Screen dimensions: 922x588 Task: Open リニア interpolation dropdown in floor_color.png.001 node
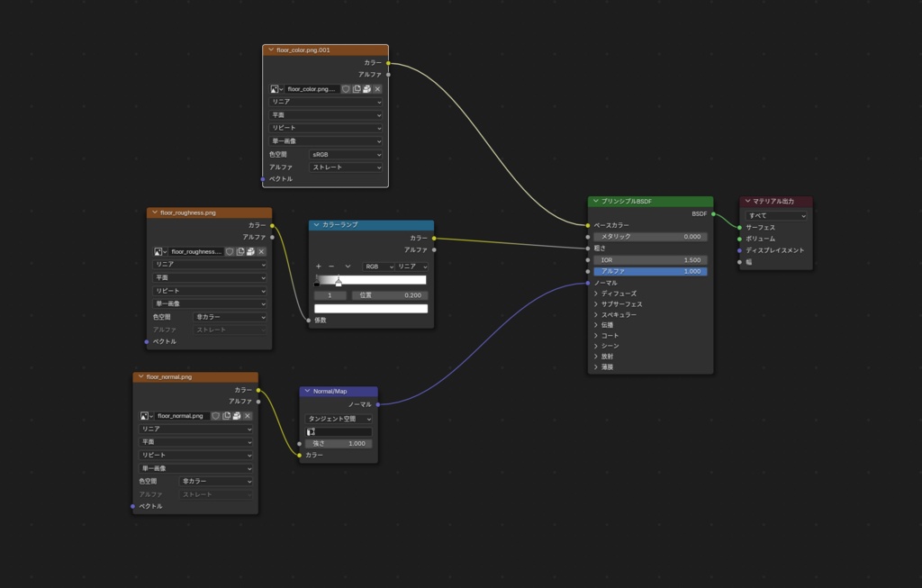click(325, 102)
